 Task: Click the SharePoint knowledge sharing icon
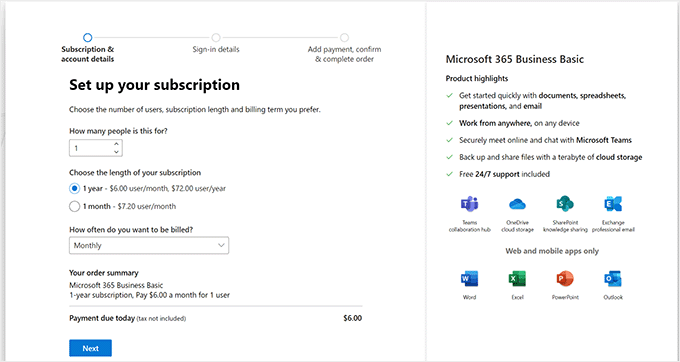click(x=565, y=204)
